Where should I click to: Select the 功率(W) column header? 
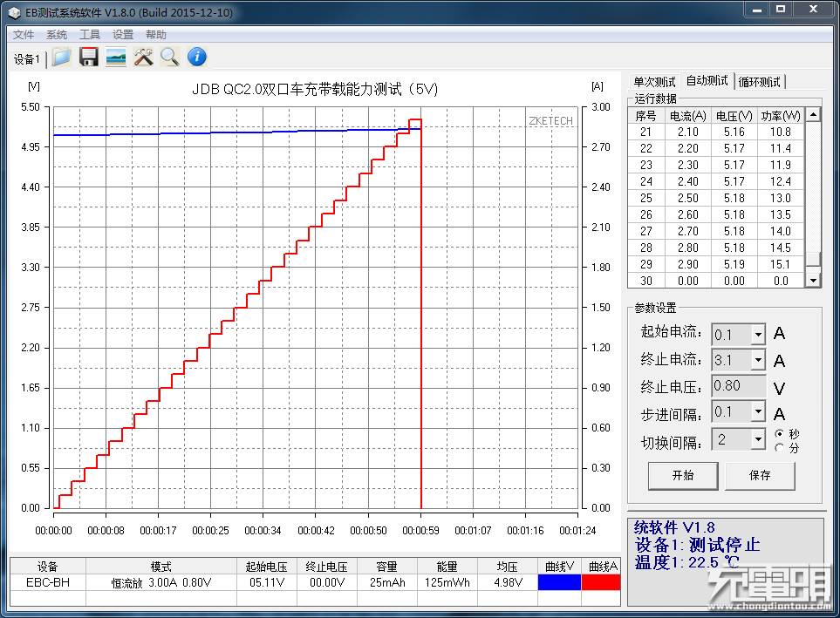(x=781, y=116)
